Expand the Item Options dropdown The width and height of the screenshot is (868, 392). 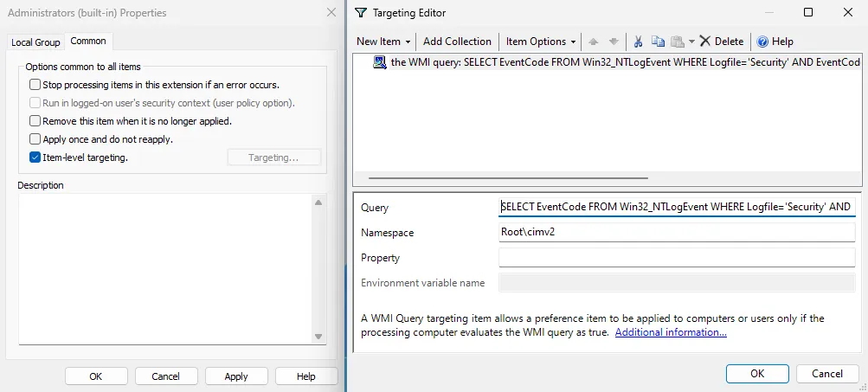(541, 42)
